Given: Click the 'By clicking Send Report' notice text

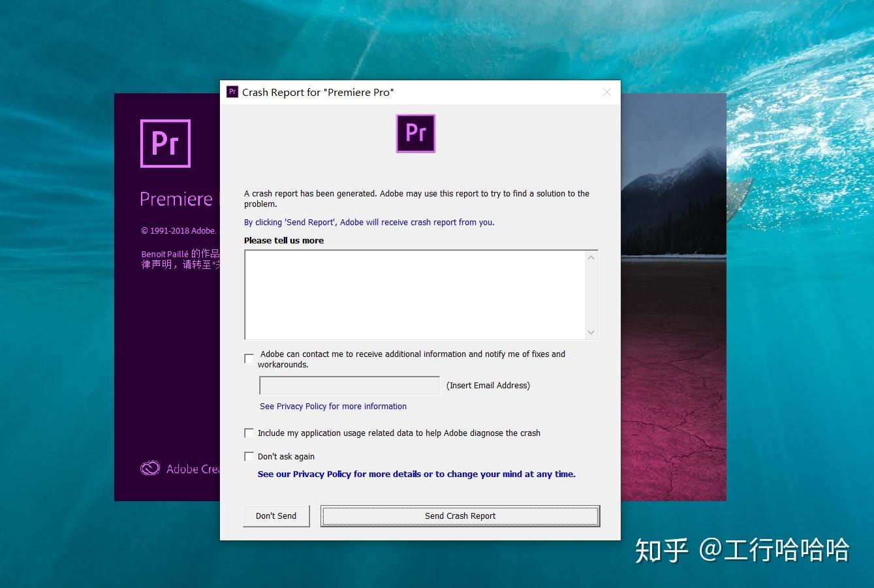Looking at the screenshot, I should coord(369,222).
